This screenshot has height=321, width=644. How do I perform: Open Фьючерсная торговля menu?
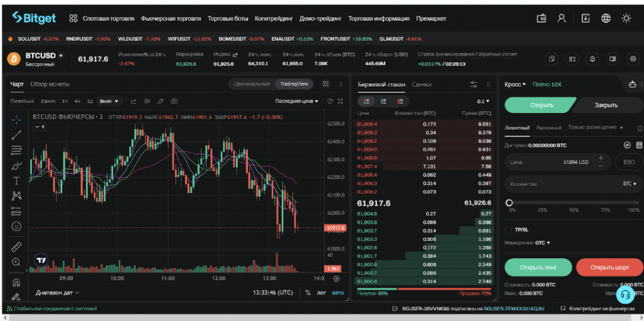[171, 18]
